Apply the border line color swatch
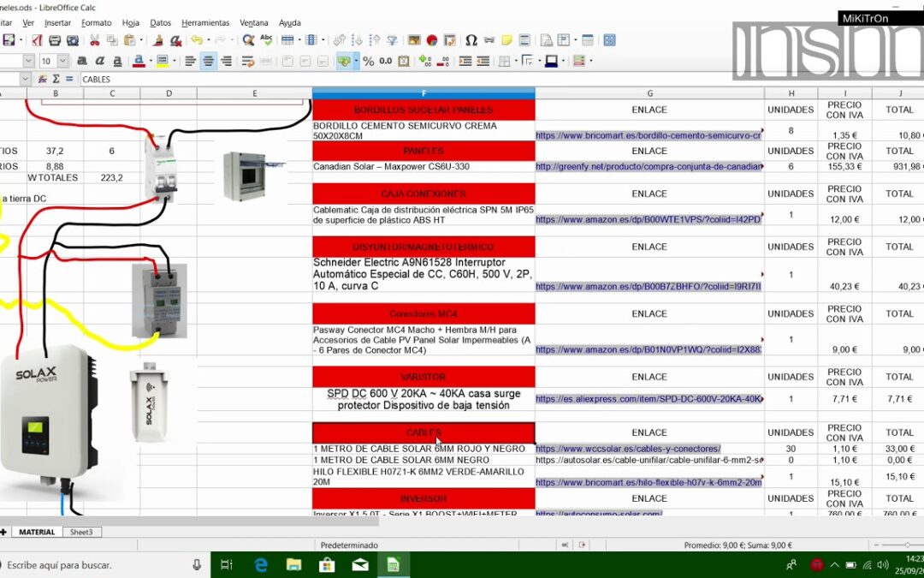Image resolution: width=924 pixels, height=578 pixels. pyautogui.click(x=552, y=61)
